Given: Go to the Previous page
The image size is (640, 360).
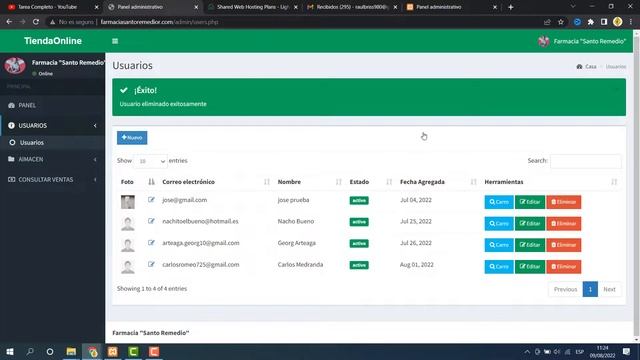Looking at the screenshot, I should 565,289.
